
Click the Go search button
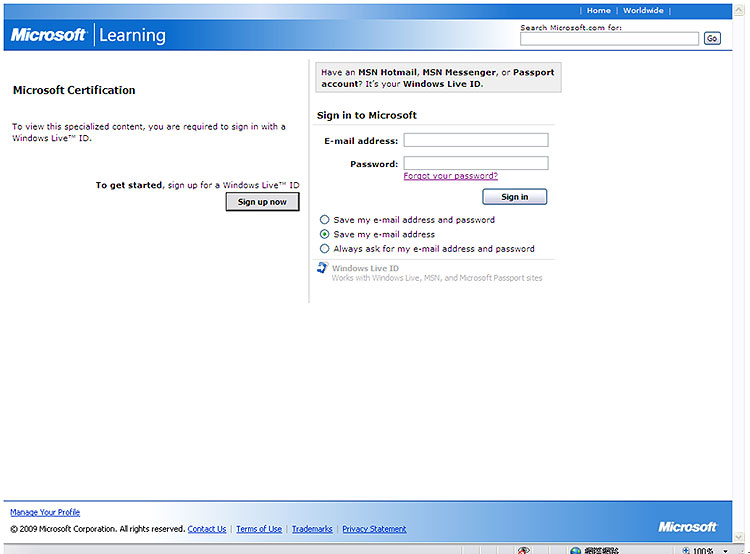click(712, 39)
